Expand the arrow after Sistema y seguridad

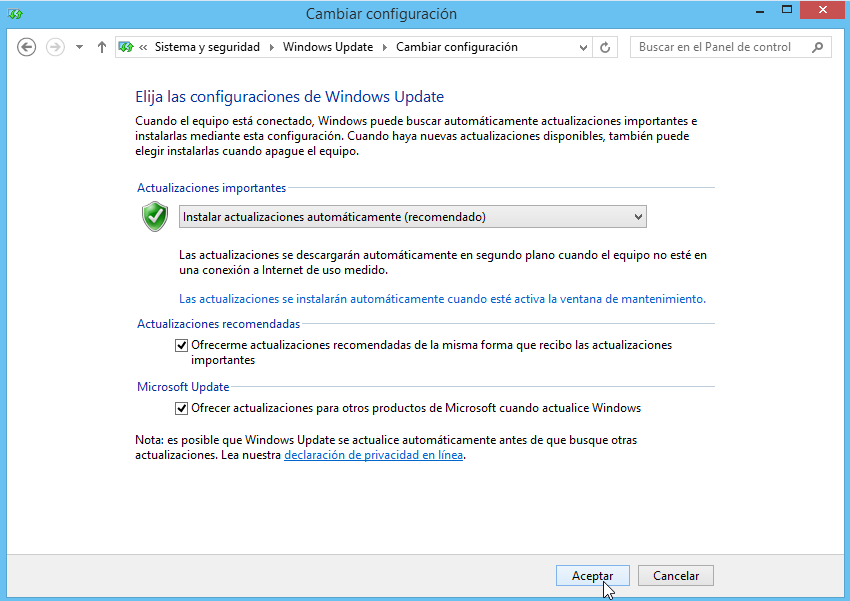(x=272, y=47)
